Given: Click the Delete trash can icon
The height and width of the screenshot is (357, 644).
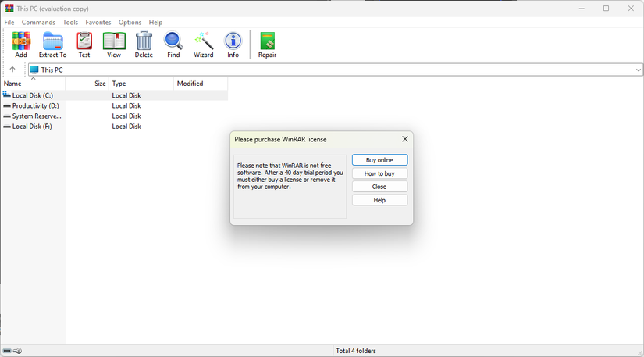Looking at the screenshot, I should 144,41.
